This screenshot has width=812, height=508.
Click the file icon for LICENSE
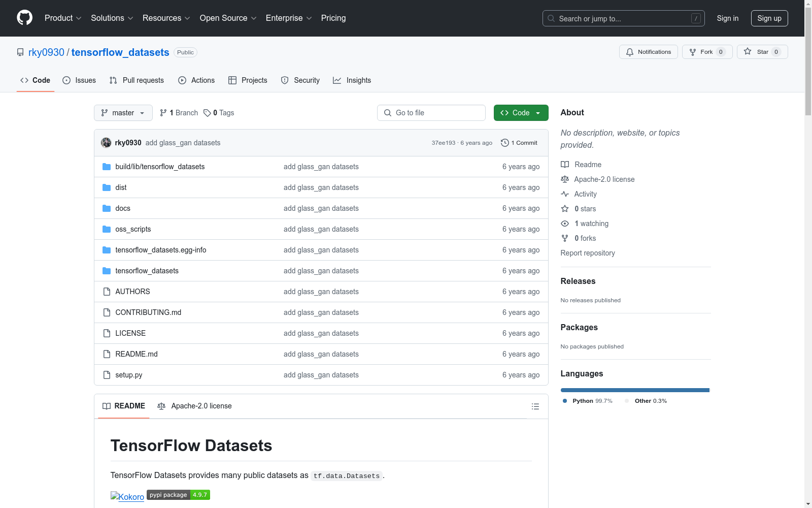coord(107,333)
